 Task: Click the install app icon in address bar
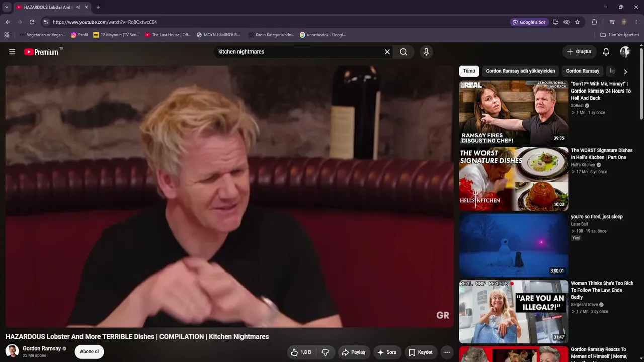point(555,22)
